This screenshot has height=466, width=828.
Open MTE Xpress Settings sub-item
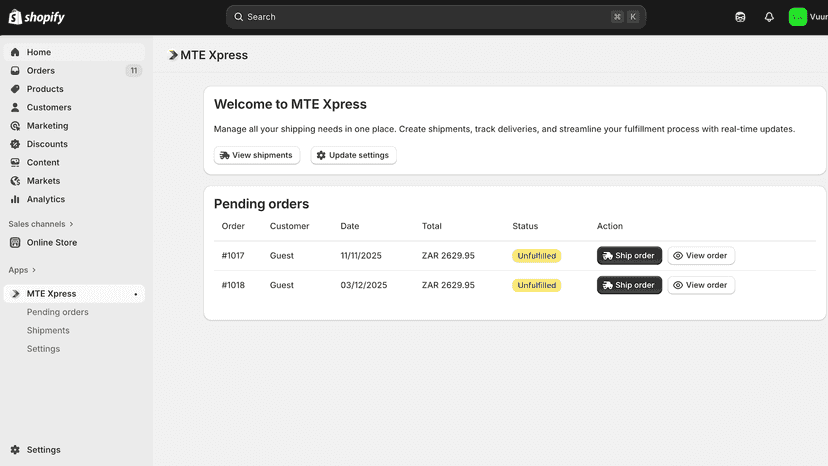click(x=43, y=349)
